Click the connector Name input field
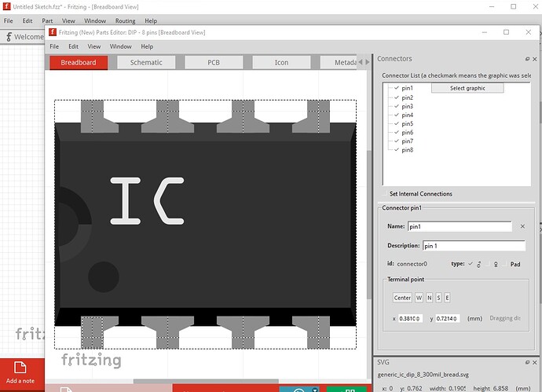The width and height of the screenshot is (542, 392). pyautogui.click(x=460, y=226)
